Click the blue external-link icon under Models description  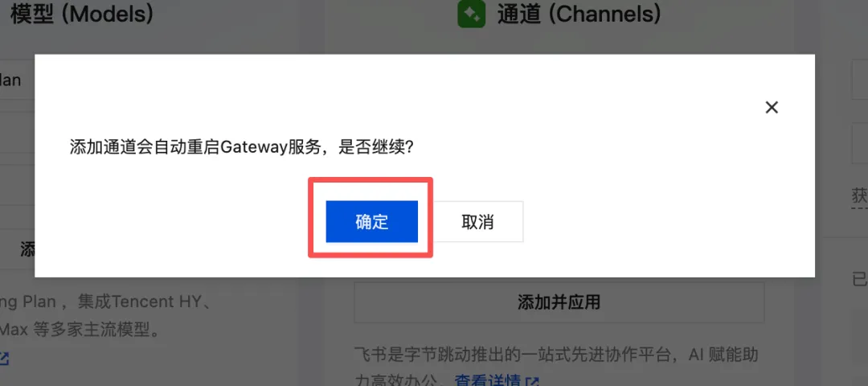4,359
